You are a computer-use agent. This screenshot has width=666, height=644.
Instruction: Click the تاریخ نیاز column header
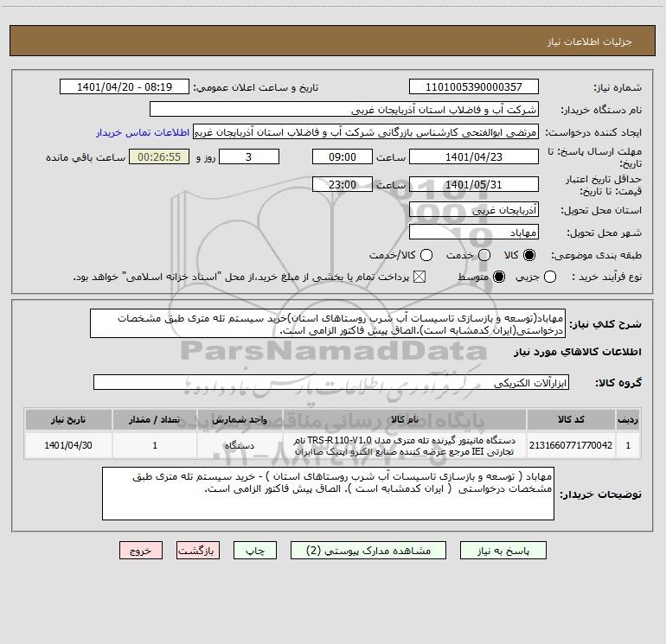[x=68, y=419]
